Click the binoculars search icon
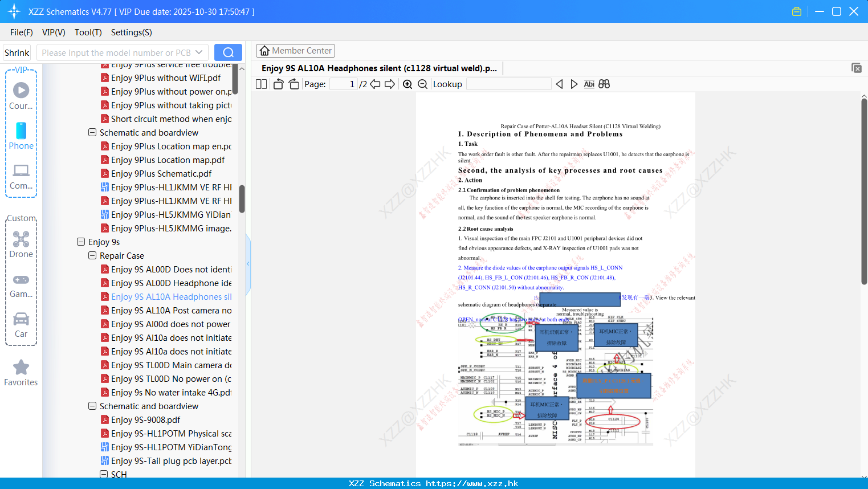Viewport: 868px width, 489px height. [604, 84]
